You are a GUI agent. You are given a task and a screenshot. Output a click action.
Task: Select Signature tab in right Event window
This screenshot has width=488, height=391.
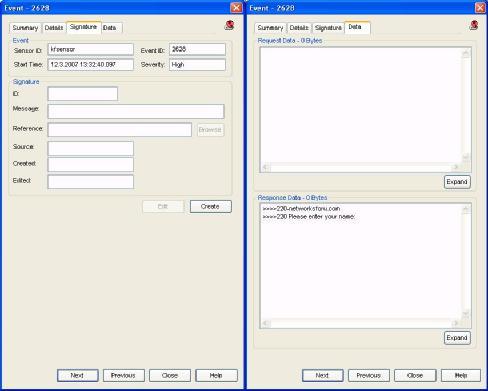(328, 28)
